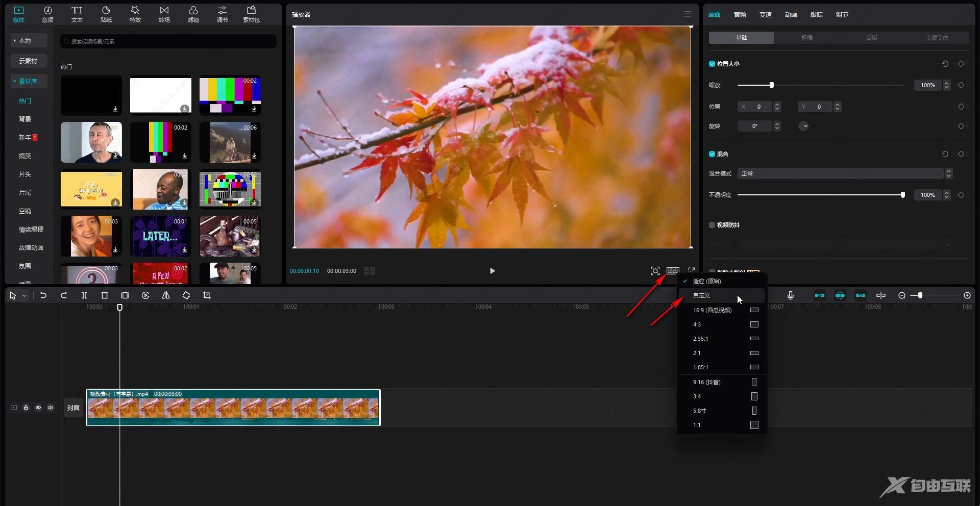Image resolution: width=980 pixels, height=506 pixels.
Task: Click the timeline zoom out minus icon
Action: [x=902, y=295]
